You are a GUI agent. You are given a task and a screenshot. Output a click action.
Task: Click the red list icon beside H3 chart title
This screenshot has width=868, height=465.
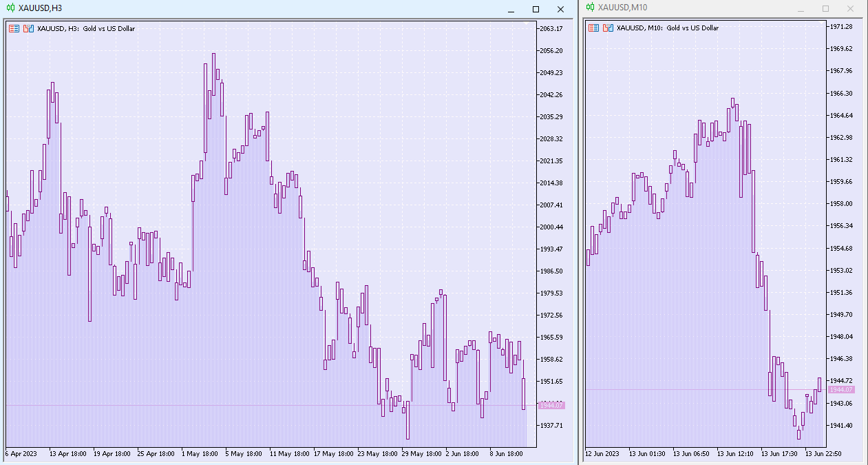(x=14, y=29)
